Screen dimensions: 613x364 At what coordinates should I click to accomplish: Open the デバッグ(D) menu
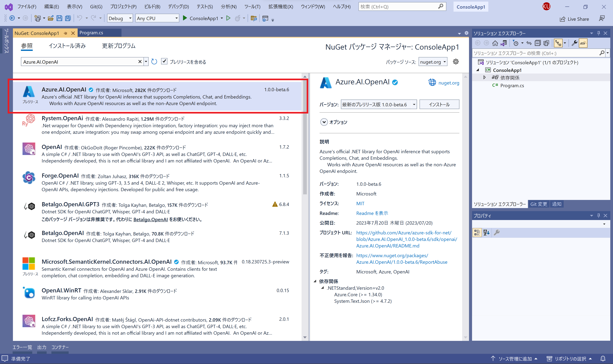point(178,7)
